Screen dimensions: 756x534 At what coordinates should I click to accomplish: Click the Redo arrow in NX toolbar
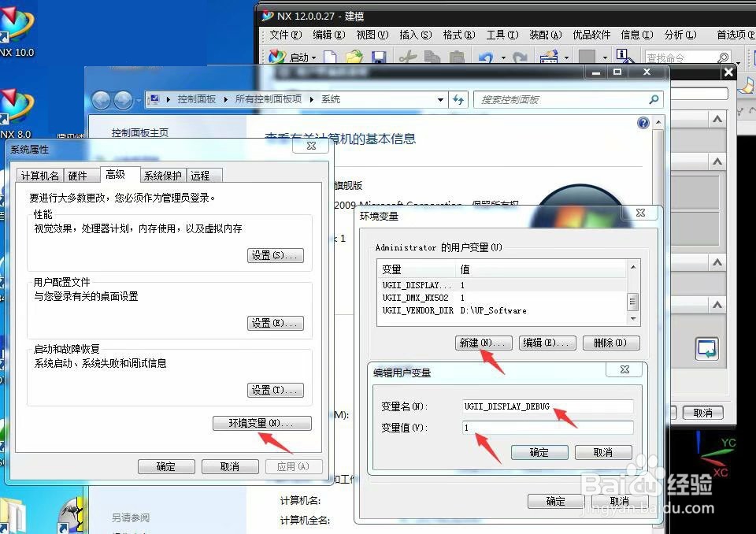[520, 57]
